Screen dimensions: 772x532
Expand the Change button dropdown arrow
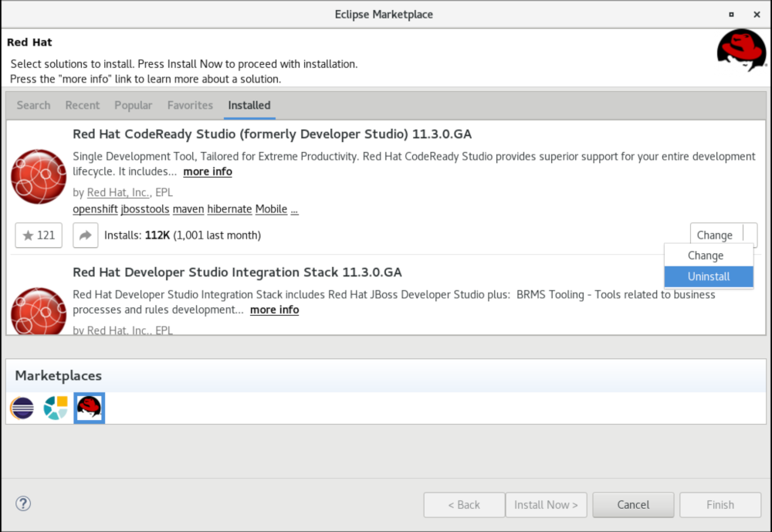[750, 236]
